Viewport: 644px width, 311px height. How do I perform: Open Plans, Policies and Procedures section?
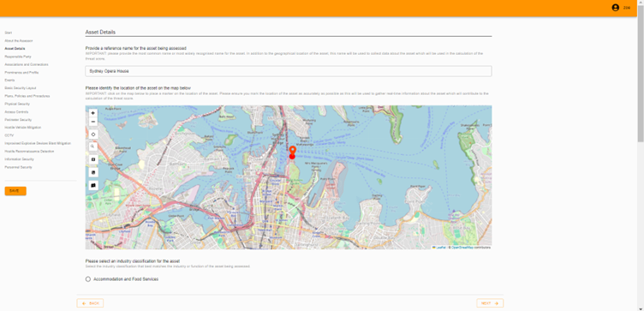(27, 96)
